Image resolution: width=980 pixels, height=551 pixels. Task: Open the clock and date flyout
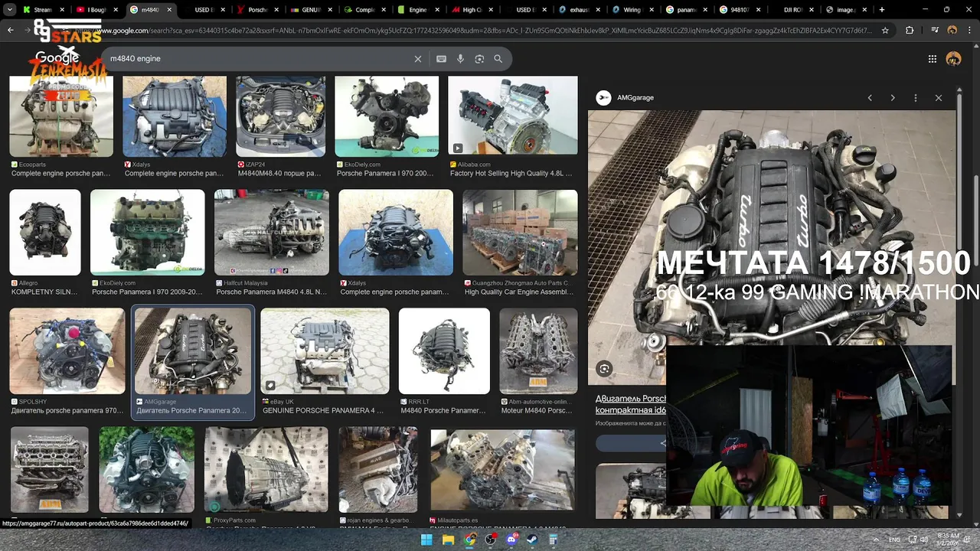click(x=948, y=540)
